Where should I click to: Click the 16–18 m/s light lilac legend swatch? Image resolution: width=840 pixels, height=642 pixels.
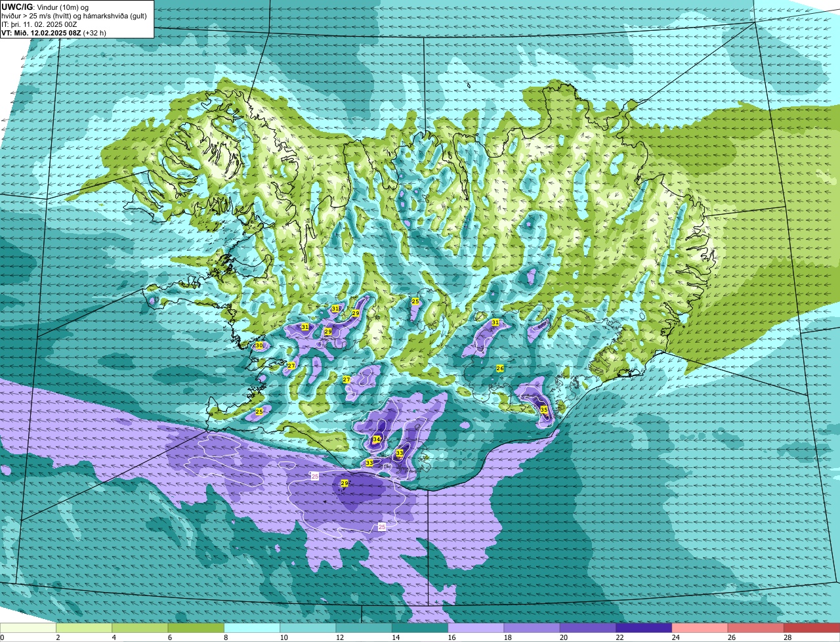coord(476,628)
